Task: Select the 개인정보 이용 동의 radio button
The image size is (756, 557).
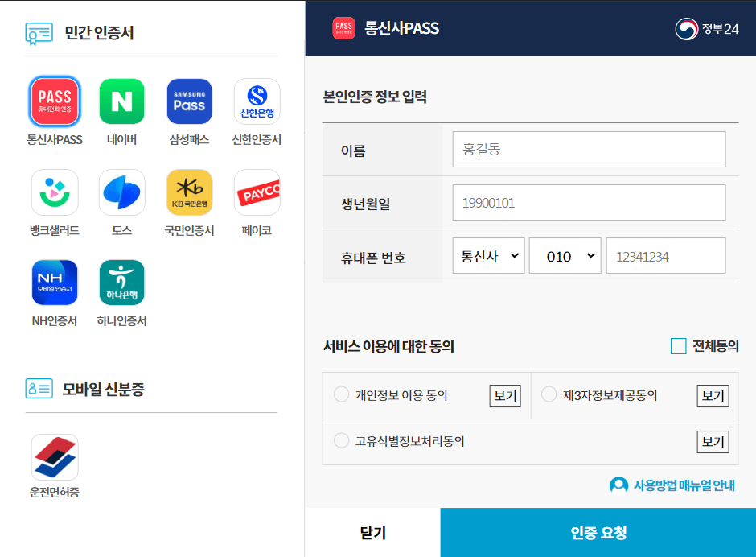Action: [x=341, y=394]
